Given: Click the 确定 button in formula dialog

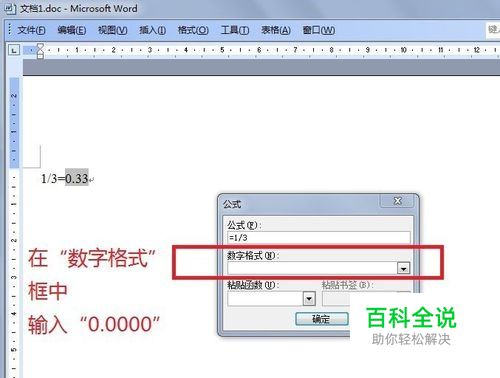Looking at the screenshot, I should [322, 319].
